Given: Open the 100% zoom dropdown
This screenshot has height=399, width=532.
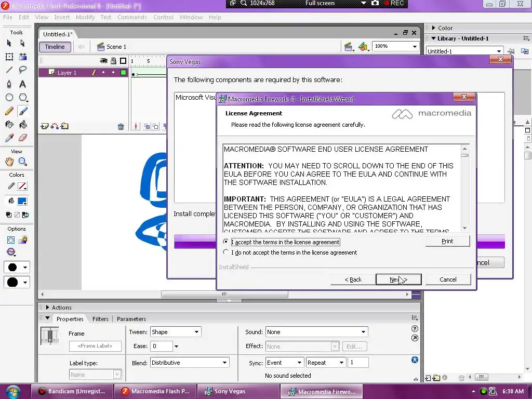Looking at the screenshot, I should (x=415, y=46).
